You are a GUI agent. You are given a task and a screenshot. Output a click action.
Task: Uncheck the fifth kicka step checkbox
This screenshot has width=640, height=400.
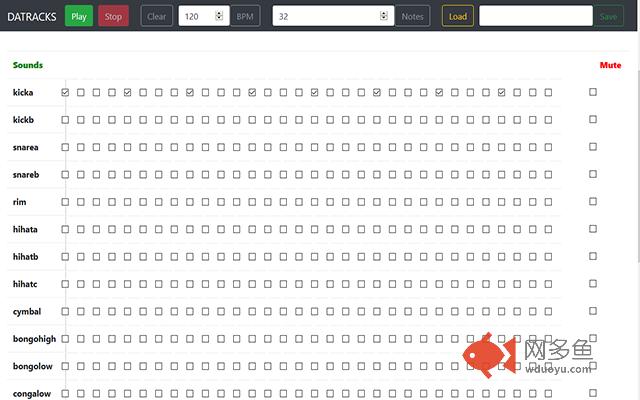click(x=127, y=93)
